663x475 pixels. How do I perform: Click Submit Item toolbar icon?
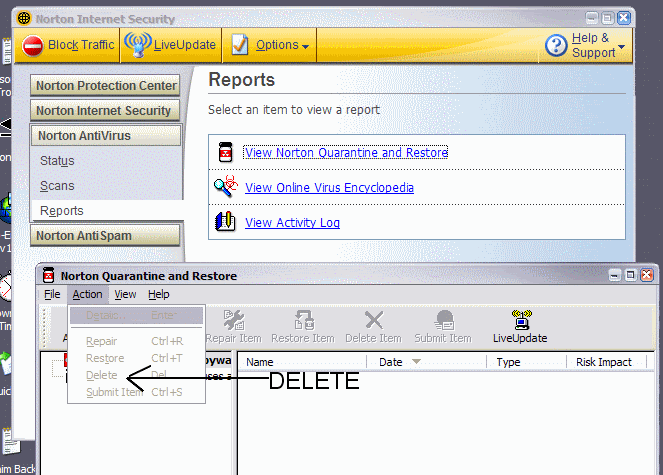pos(444,320)
